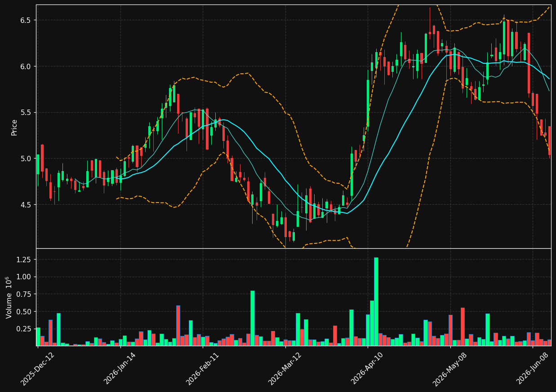Screen dimensions: 556x392
Task: Click the 2026-Feb-11 date label
Action: 202,369
